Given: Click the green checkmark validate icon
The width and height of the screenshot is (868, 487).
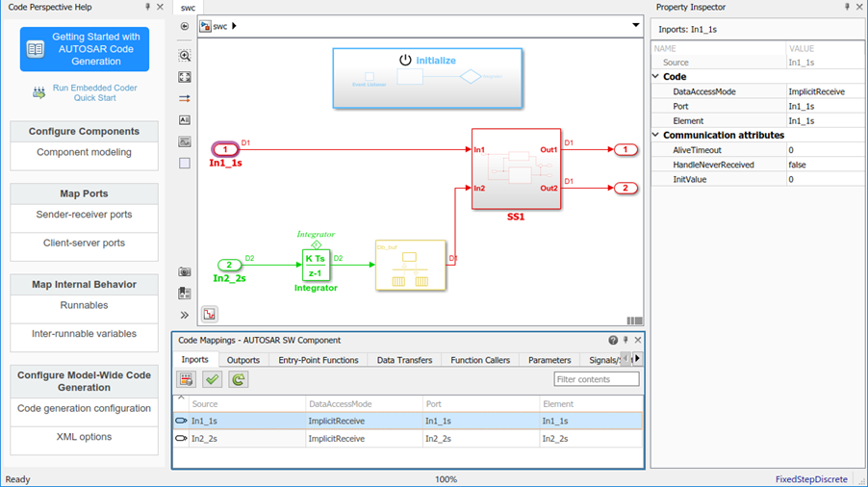Looking at the screenshot, I should pyautogui.click(x=212, y=379).
